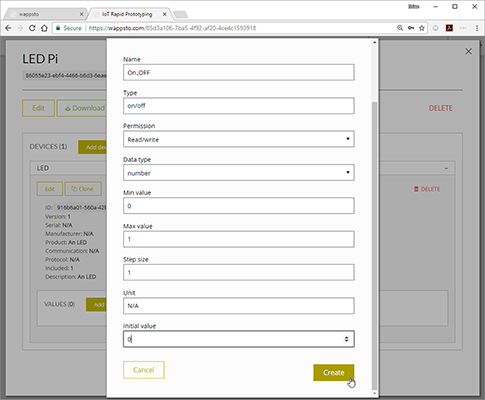Expand the Data type dropdown

point(239,173)
